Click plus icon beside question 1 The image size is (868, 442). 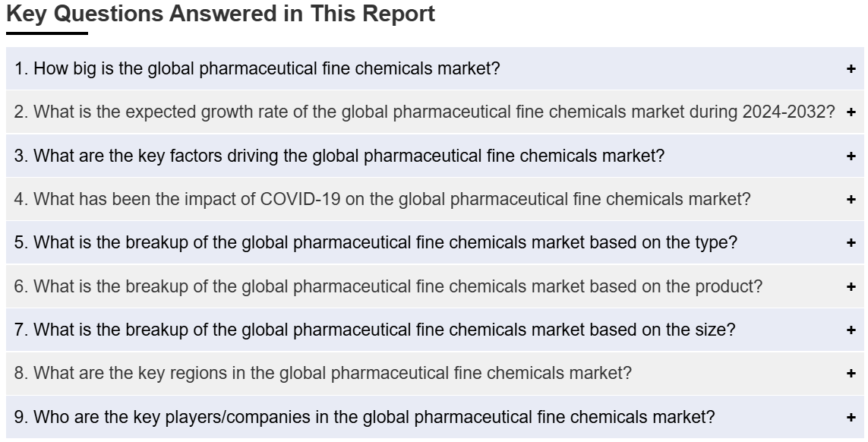851,69
